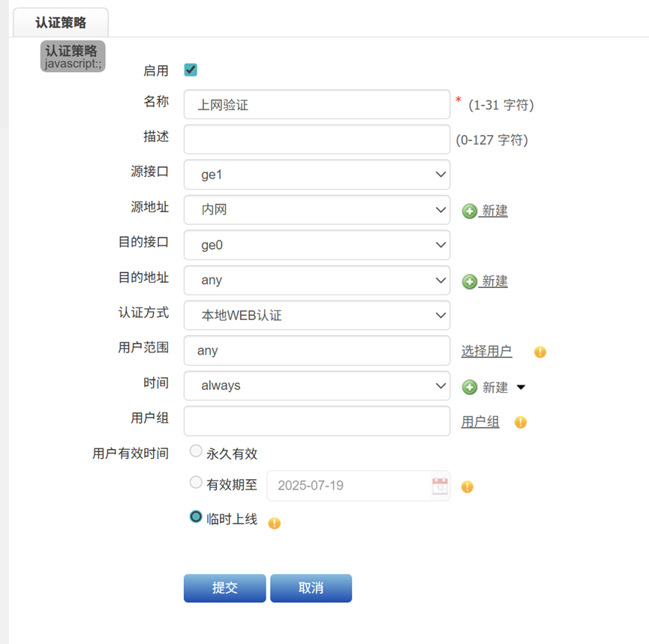The width and height of the screenshot is (649, 644).
Task: Focus the empty 描述 text field
Action: click(317, 139)
